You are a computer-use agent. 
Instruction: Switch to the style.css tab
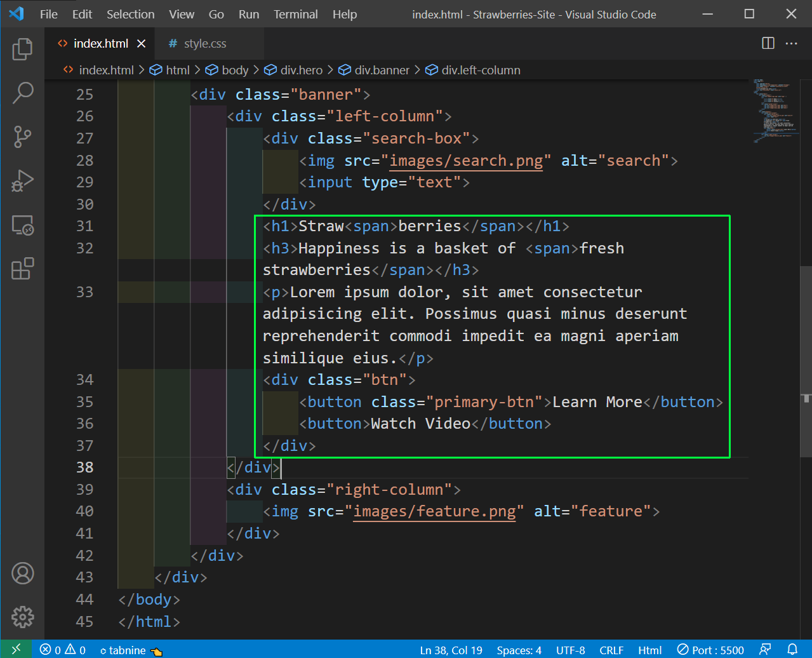[205, 43]
